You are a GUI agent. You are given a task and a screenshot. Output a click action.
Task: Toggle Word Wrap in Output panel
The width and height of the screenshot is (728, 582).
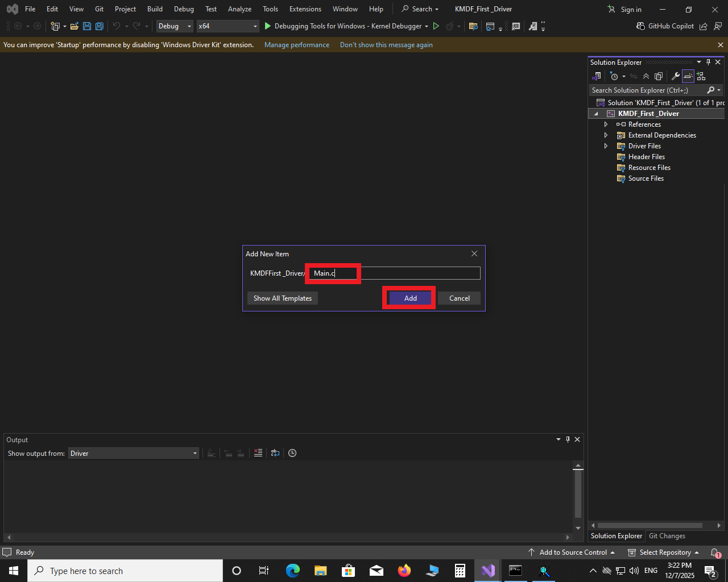pos(275,453)
